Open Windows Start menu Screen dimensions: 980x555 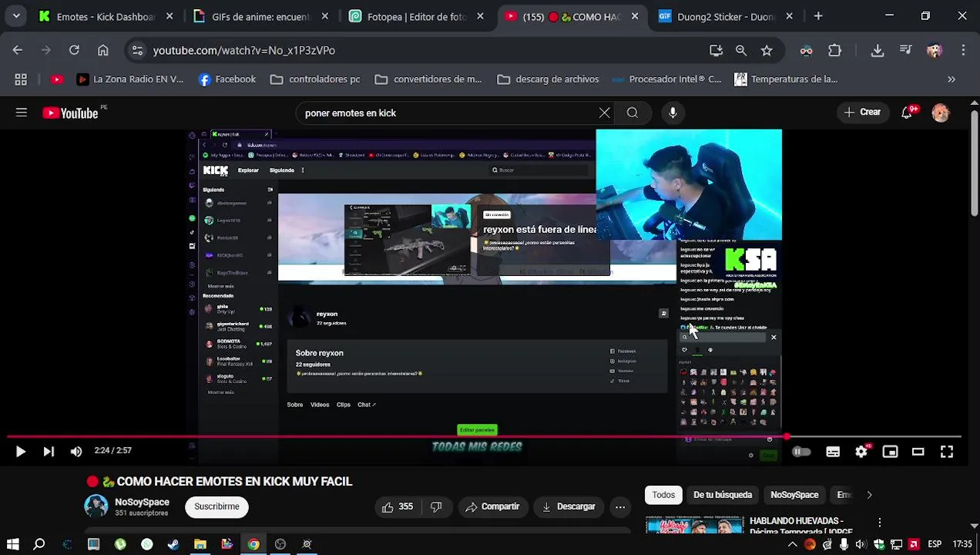(13, 544)
